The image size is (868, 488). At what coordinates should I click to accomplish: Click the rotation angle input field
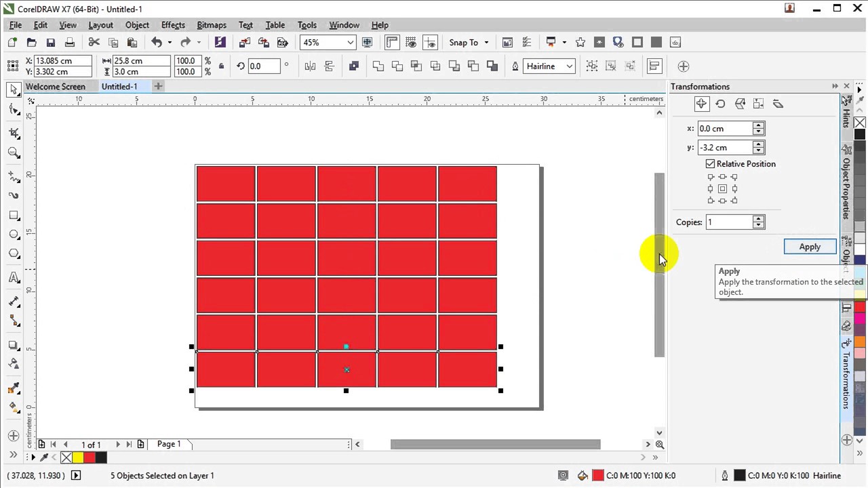(x=264, y=66)
